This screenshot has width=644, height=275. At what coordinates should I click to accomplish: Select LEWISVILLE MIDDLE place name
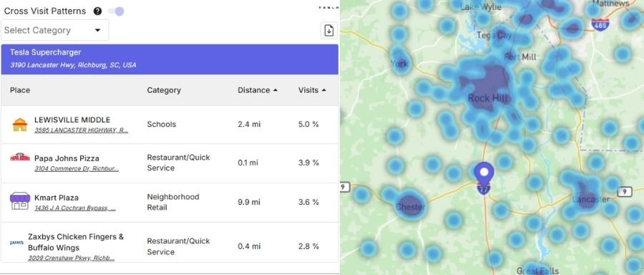72,120
